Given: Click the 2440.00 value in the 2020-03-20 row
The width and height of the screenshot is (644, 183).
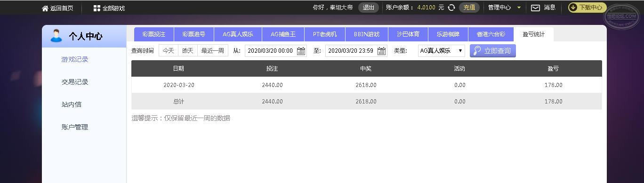Looking at the screenshot, I should 272,85.
